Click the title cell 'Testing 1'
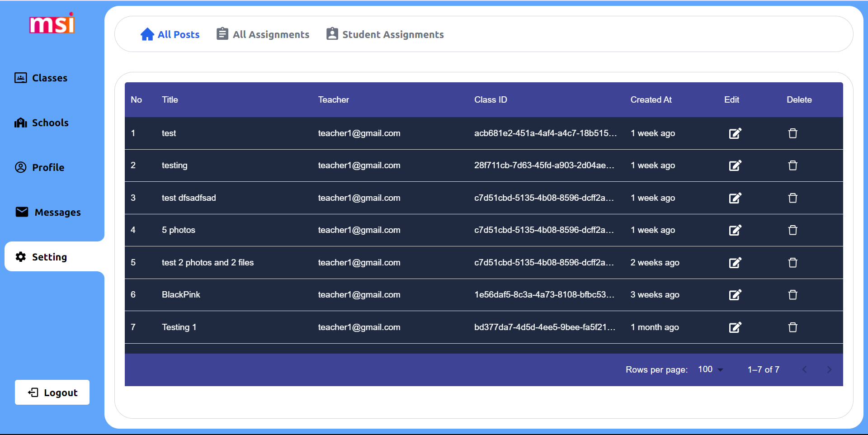 pyautogui.click(x=179, y=327)
